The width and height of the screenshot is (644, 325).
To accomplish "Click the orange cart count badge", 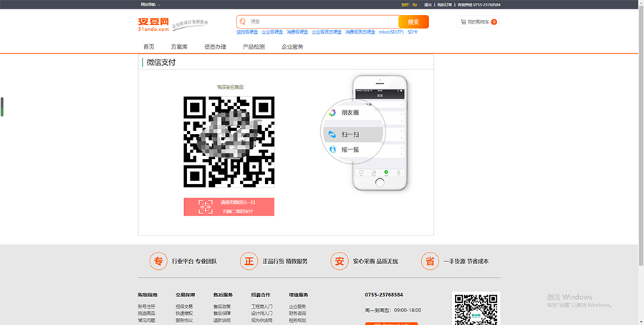I will (494, 21).
